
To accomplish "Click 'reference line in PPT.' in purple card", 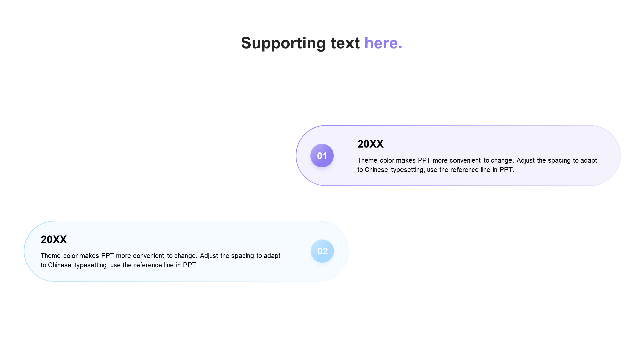I will point(482,170).
